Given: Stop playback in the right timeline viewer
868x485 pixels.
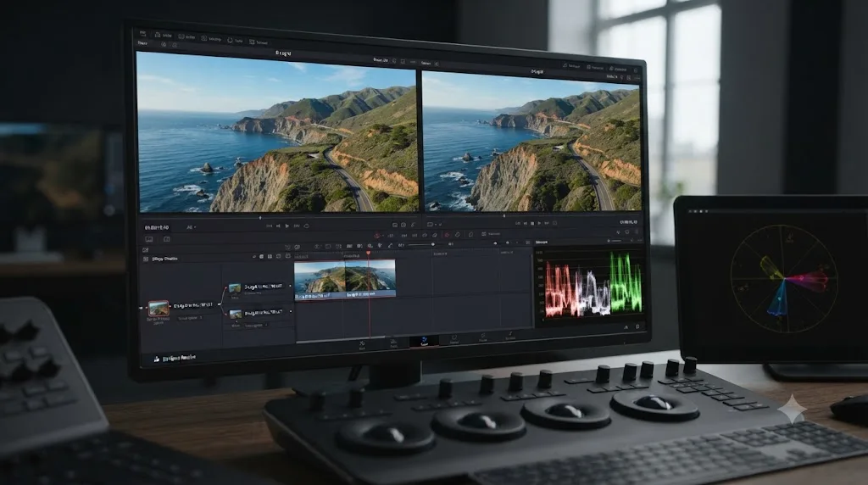Looking at the screenshot, I should [532, 223].
